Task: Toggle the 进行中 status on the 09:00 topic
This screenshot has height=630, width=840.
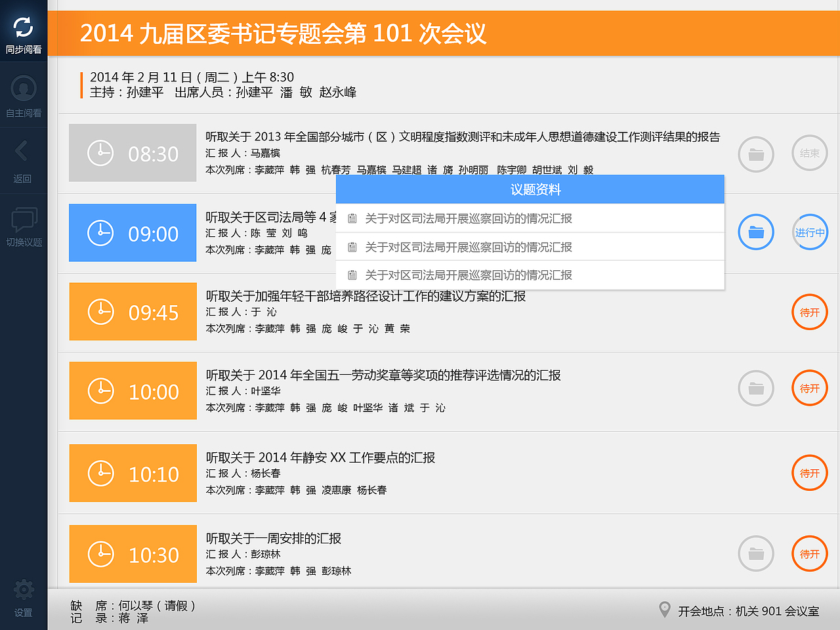Action: click(810, 232)
